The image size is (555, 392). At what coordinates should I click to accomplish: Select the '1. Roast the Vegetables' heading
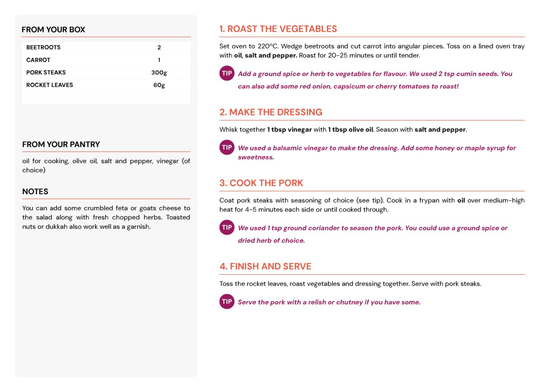click(x=278, y=29)
